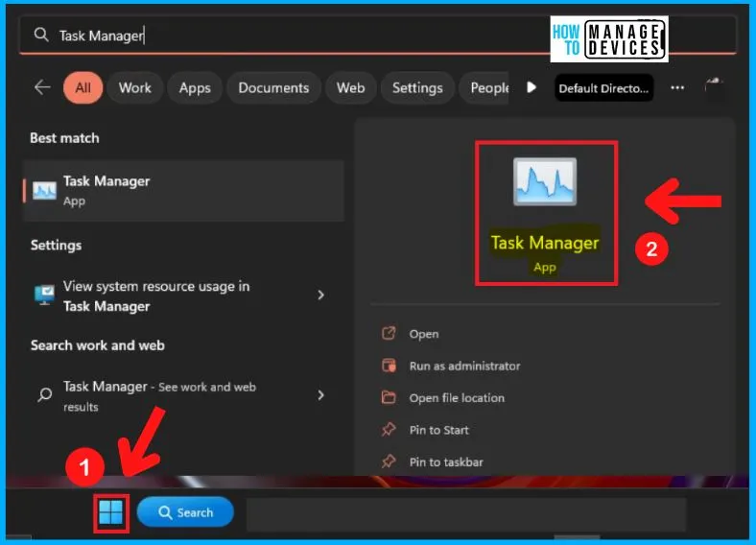Click the magnifier icon in search box

coord(41,35)
